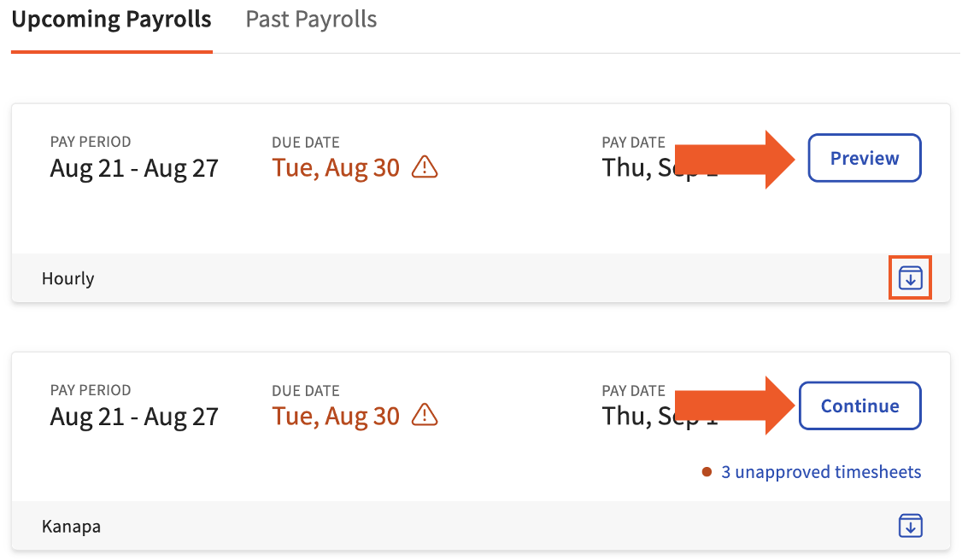Click the warning icon beside the Hourly due date
Image resolution: width=962 pixels, height=560 pixels.
(x=425, y=167)
